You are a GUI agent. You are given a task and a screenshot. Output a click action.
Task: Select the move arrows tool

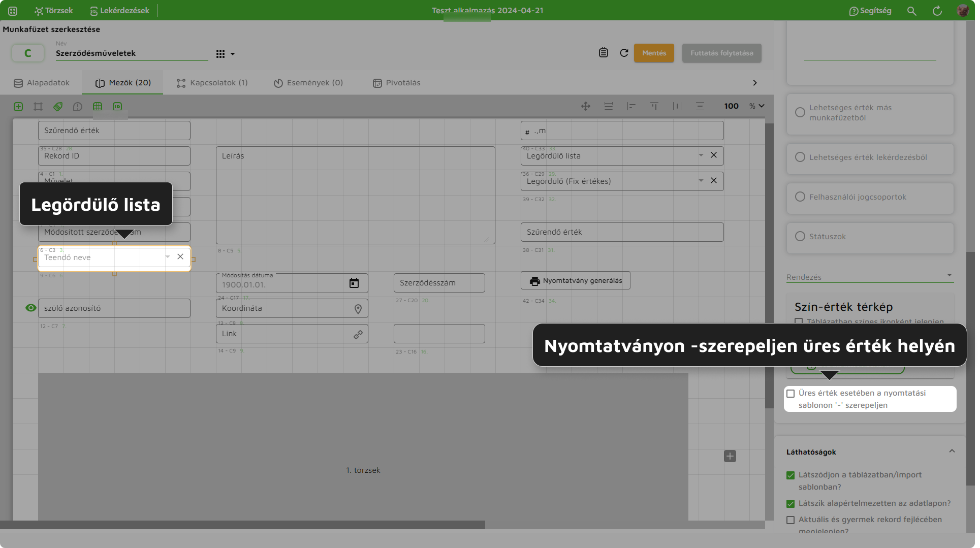[586, 106]
